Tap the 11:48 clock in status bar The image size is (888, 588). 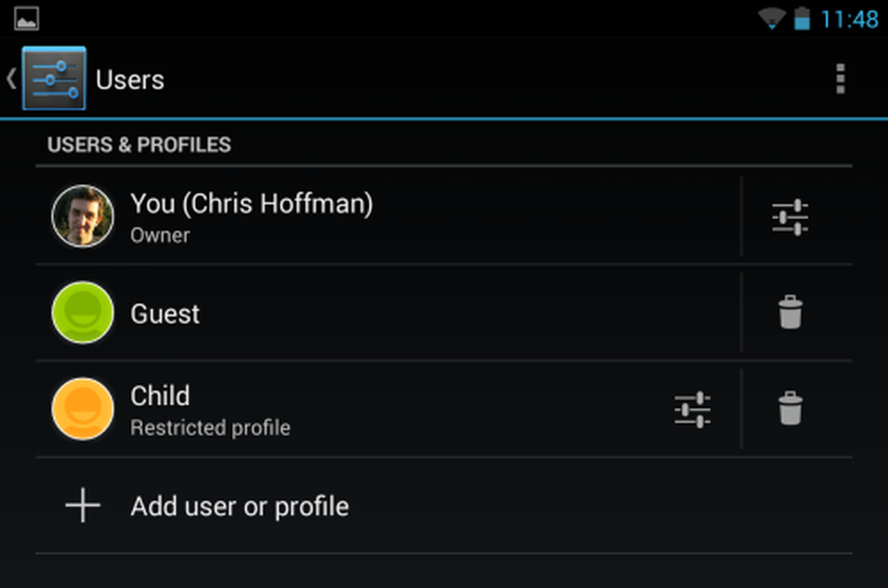849,20
